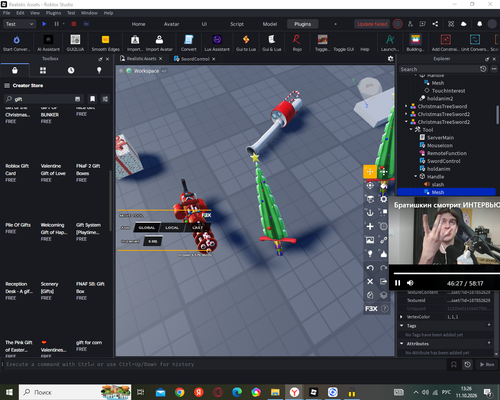Switch to the Script ribbon tab

(x=237, y=24)
